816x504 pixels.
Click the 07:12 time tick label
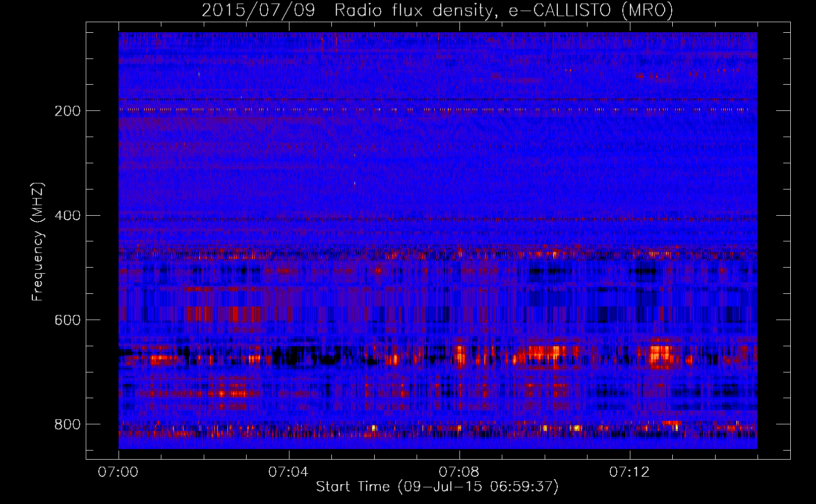tap(629, 472)
